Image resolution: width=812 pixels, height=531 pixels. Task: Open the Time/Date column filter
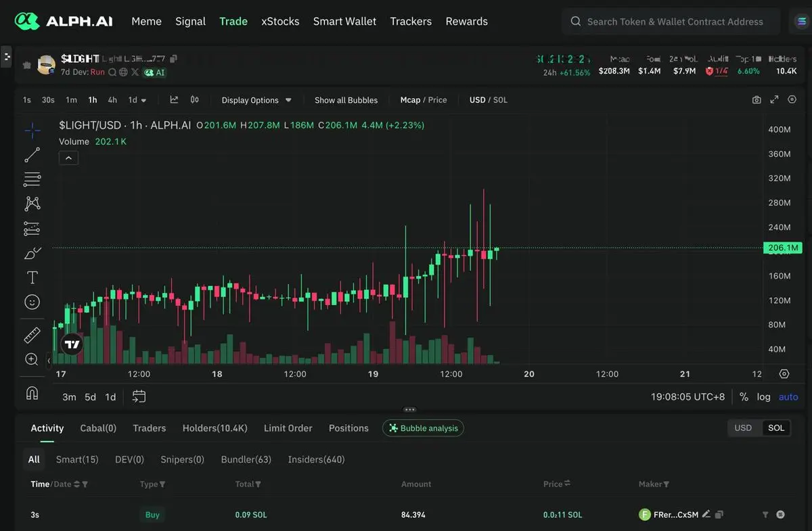[x=85, y=484]
